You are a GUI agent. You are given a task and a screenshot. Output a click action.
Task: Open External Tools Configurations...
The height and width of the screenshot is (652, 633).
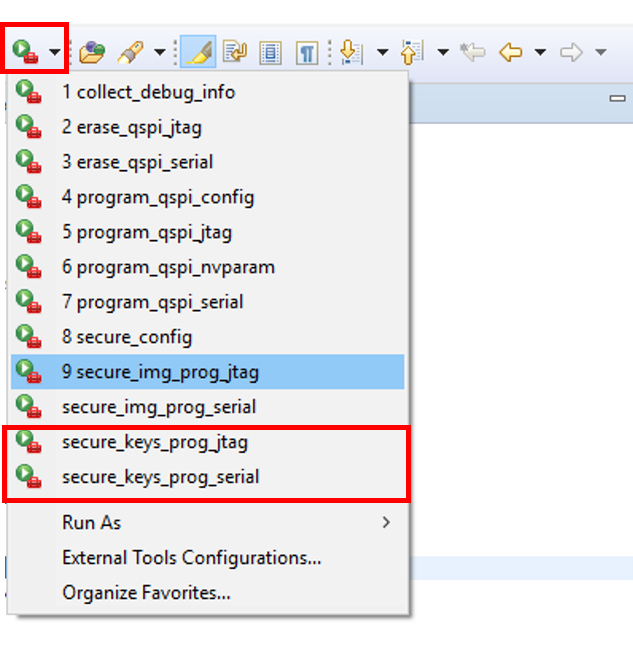coord(208,558)
